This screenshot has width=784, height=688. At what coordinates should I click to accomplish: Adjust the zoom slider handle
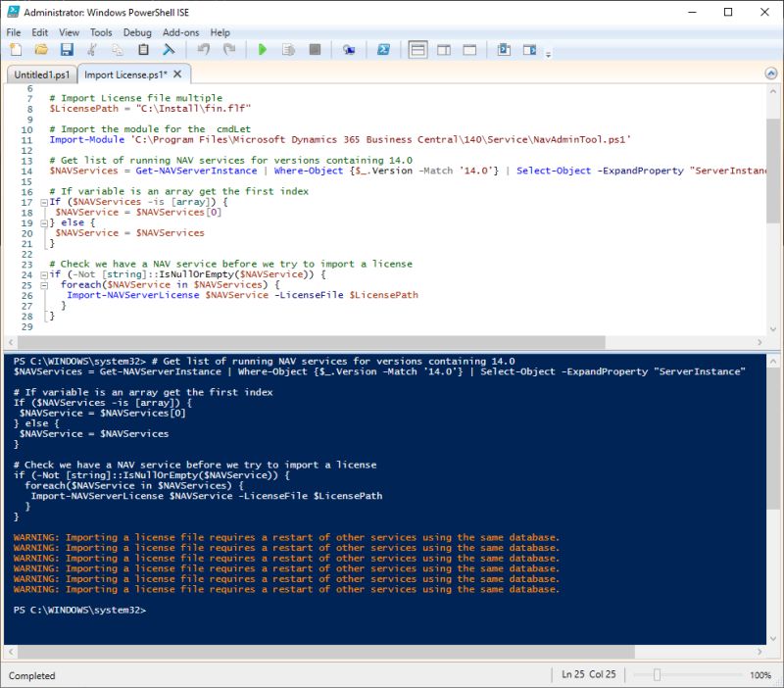tap(657, 675)
